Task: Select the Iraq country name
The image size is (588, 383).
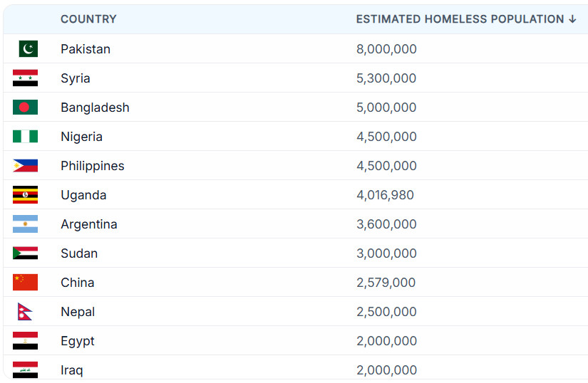Action: point(72,370)
